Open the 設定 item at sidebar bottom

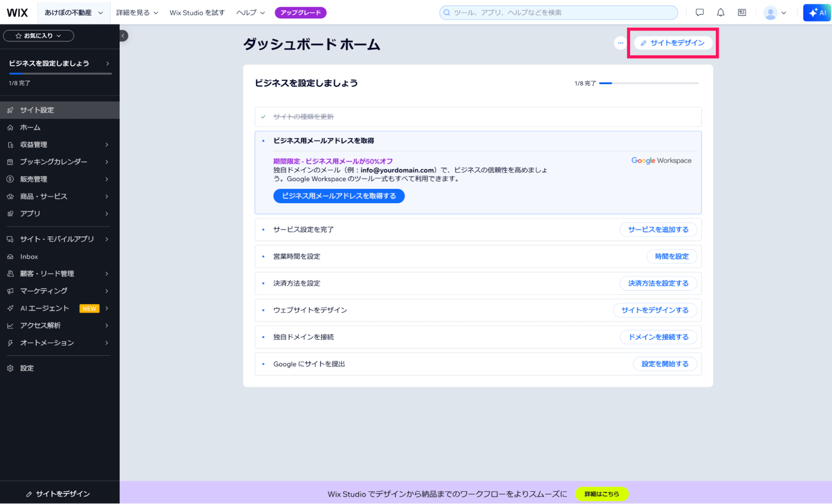tap(27, 368)
